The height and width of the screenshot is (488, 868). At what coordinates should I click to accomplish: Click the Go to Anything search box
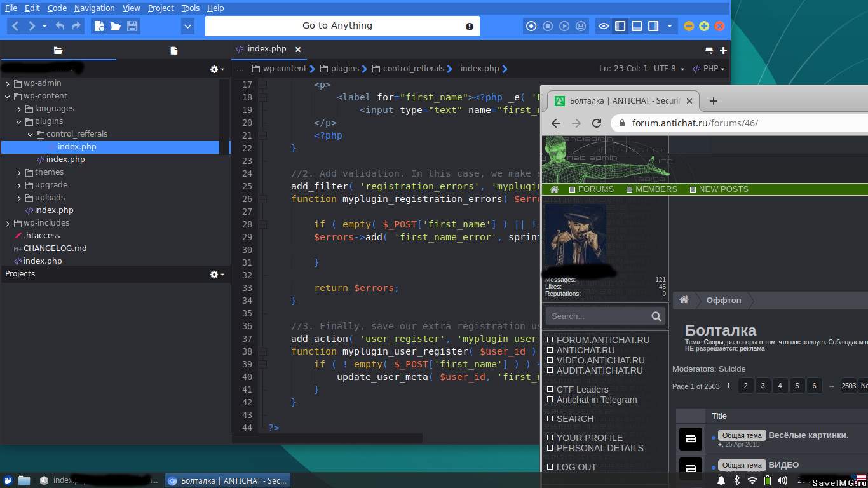342,26
